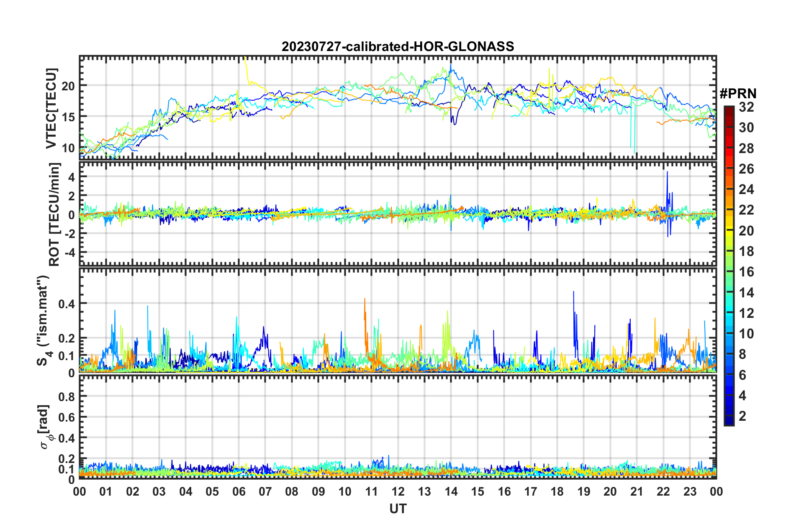Select colorbar tick label 20
The height and width of the screenshot is (532, 796).
[746, 231]
